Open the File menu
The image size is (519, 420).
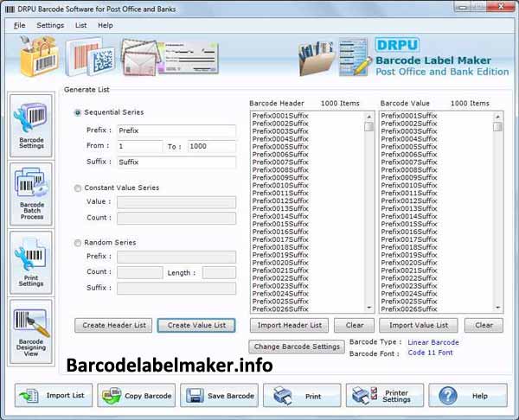coord(20,25)
